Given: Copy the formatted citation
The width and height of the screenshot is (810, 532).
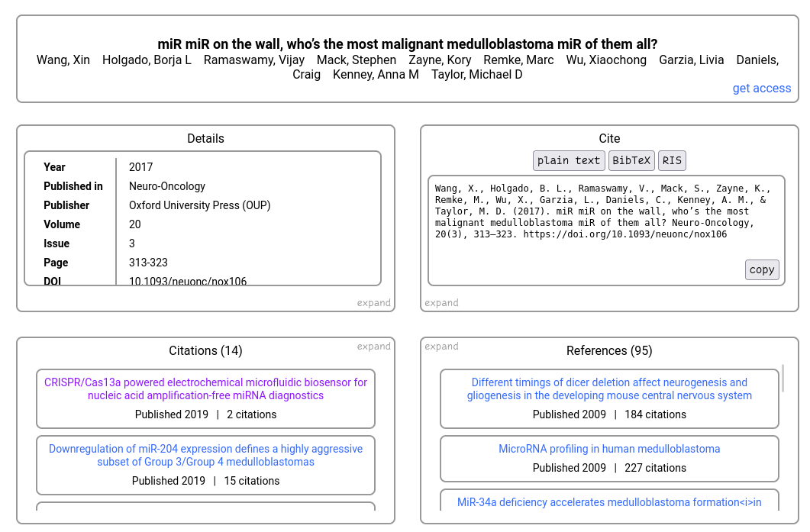Looking at the screenshot, I should point(761,269).
